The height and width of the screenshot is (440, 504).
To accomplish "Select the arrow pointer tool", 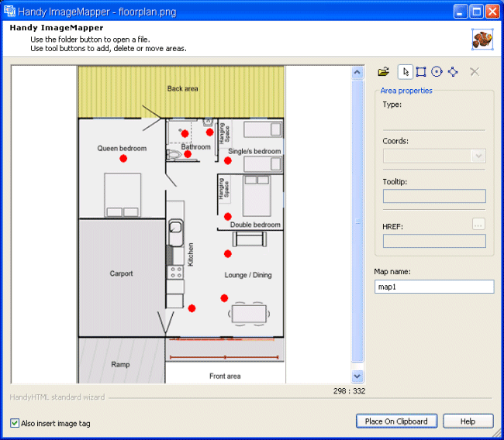I will [406, 71].
